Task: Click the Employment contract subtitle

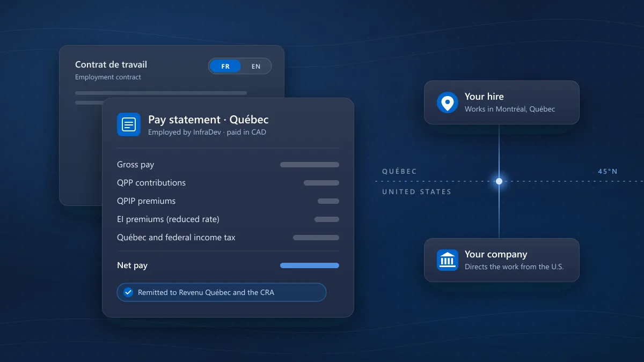Action: (x=108, y=77)
